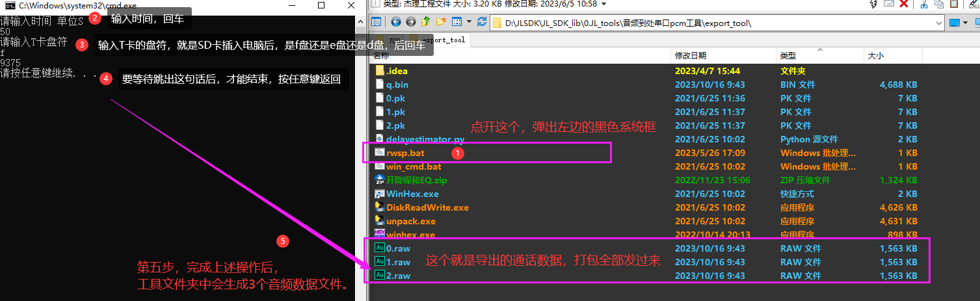
Task: Click the 4,688 KB size cell
Action: pos(898,85)
